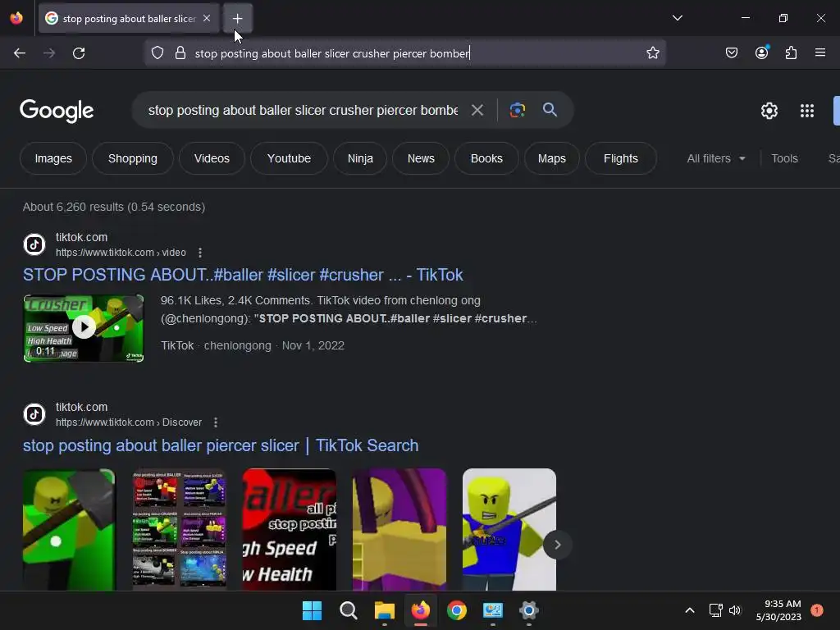840x630 pixels.
Task: Open the Google apps grid
Action: pos(807,111)
